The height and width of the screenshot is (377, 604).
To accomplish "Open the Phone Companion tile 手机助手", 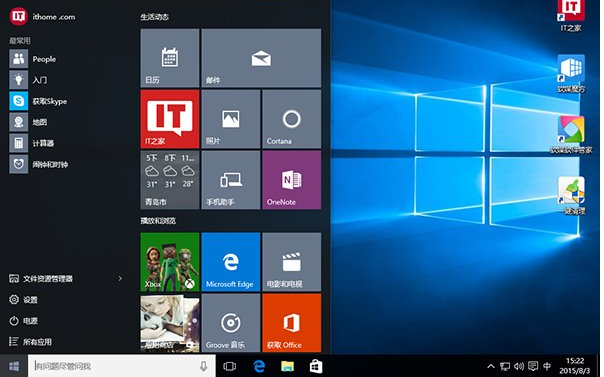I will click(x=231, y=180).
